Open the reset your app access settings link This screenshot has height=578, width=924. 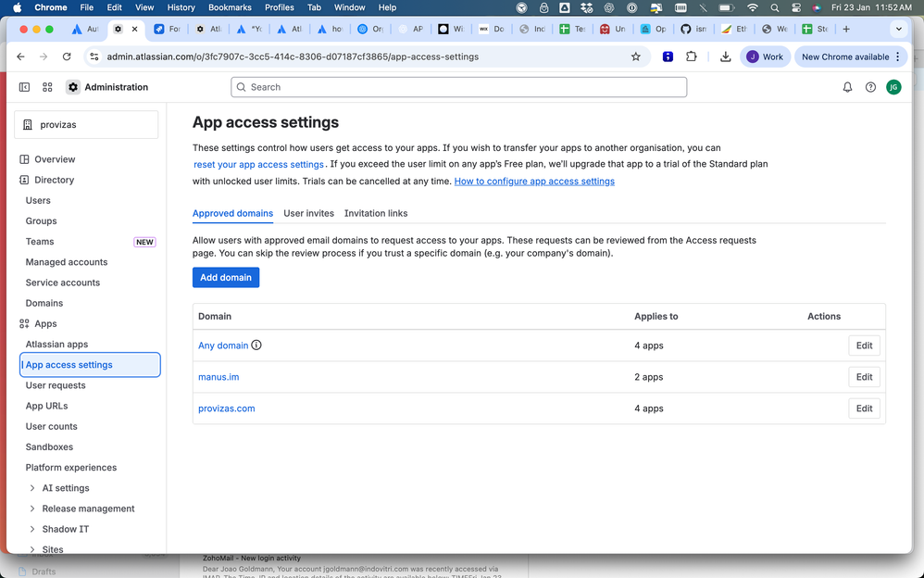(x=258, y=164)
